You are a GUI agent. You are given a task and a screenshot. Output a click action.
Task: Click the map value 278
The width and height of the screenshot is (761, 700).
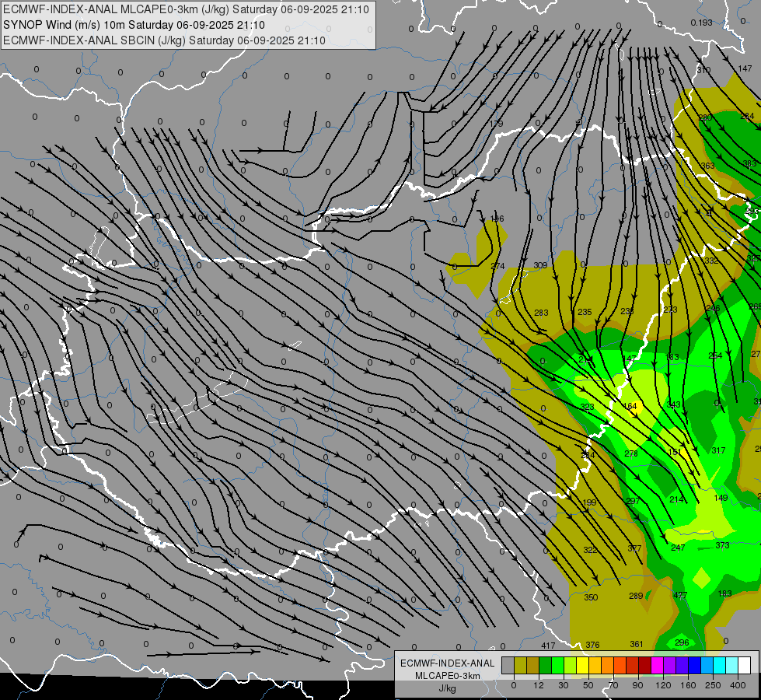coord(631,453)
